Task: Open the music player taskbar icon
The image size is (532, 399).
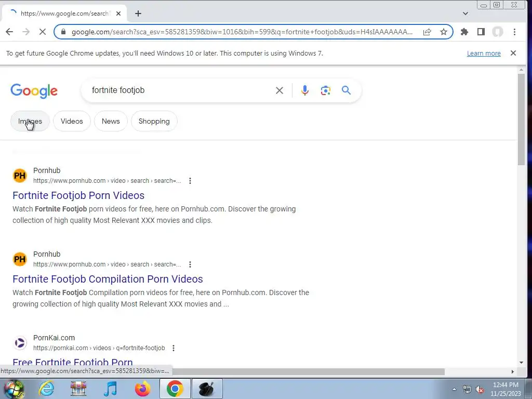Action: (110, 389)
